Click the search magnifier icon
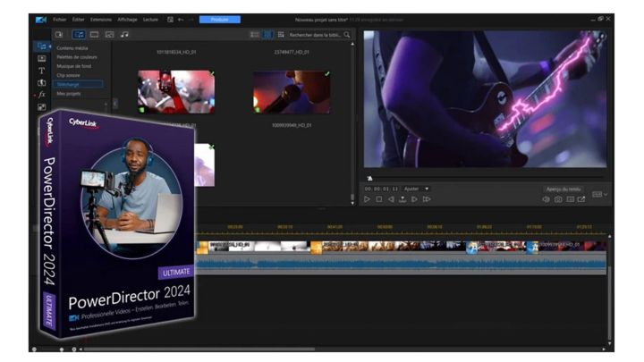 [347, 35]
